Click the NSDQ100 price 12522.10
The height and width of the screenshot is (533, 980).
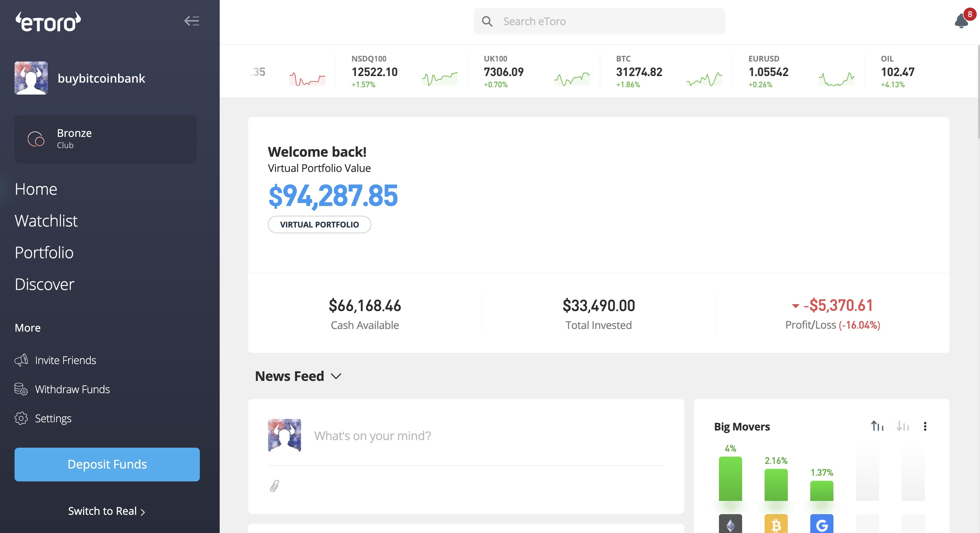[374, 72]
